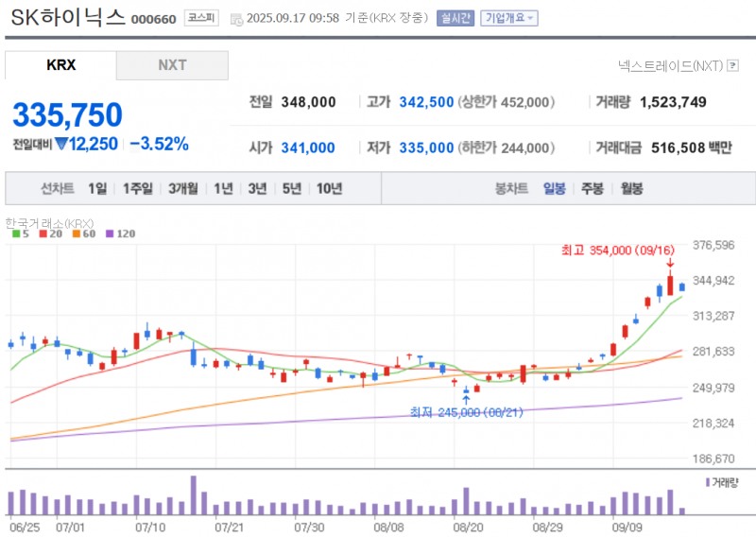Click the 전일 value 348,000
Viewport: 756px width, 537px height.
(309, 102)
